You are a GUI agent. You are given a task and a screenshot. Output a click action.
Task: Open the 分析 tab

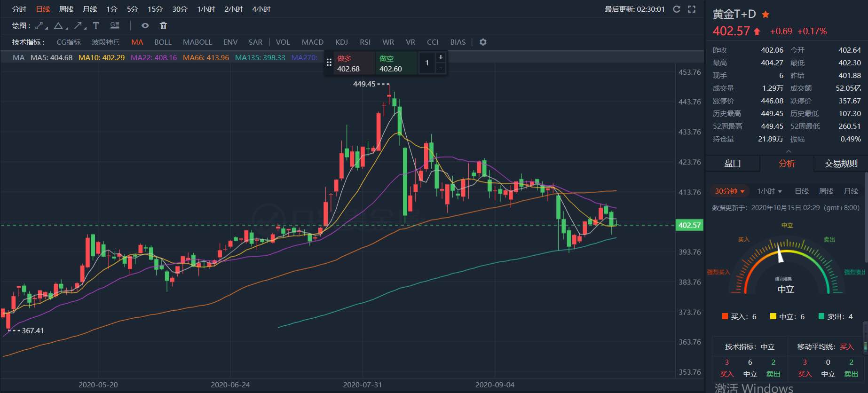tap(787, 164)
